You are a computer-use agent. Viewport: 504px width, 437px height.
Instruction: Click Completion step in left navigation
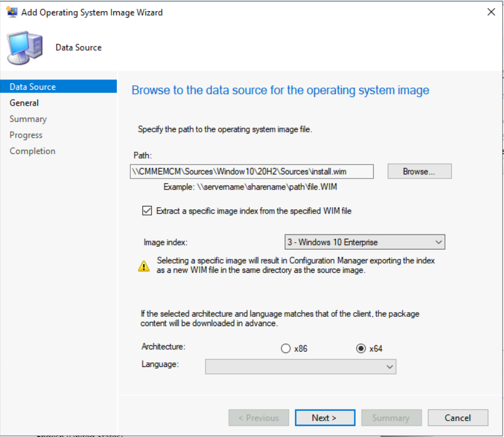point(33,151)
